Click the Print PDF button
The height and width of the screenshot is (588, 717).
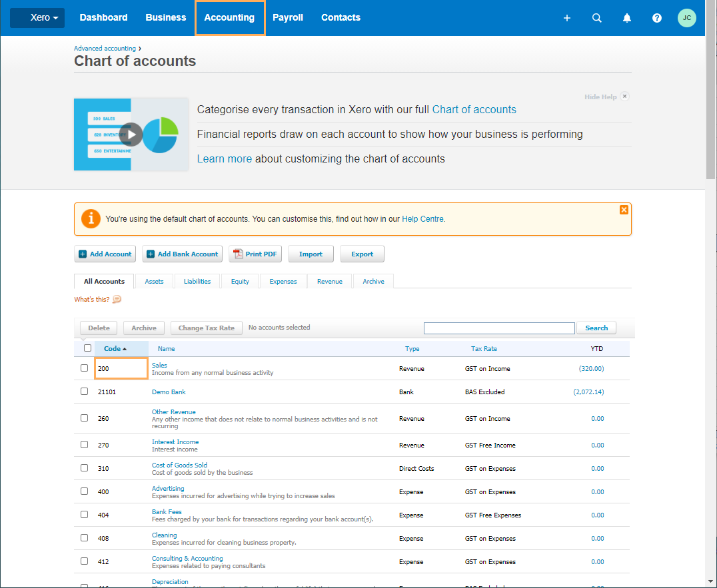pyautogui.click(x=255, y=254)
